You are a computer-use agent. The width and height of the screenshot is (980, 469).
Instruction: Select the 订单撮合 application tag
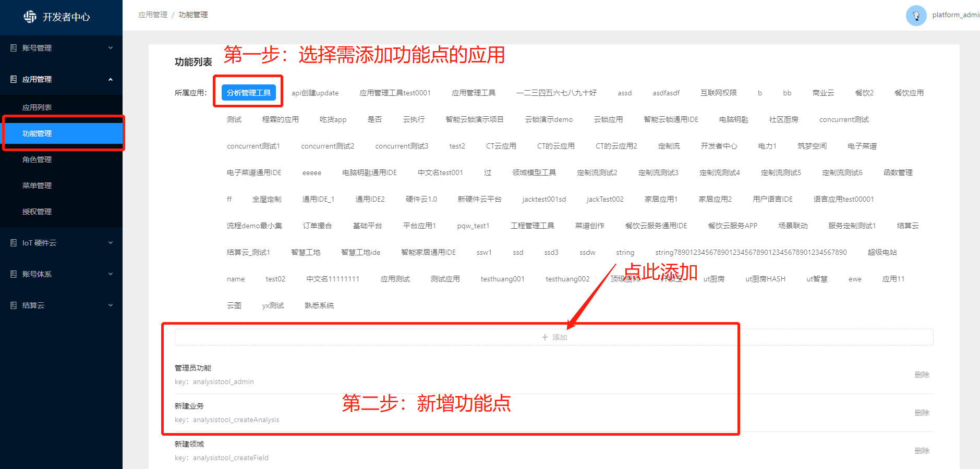pos(318,226)
